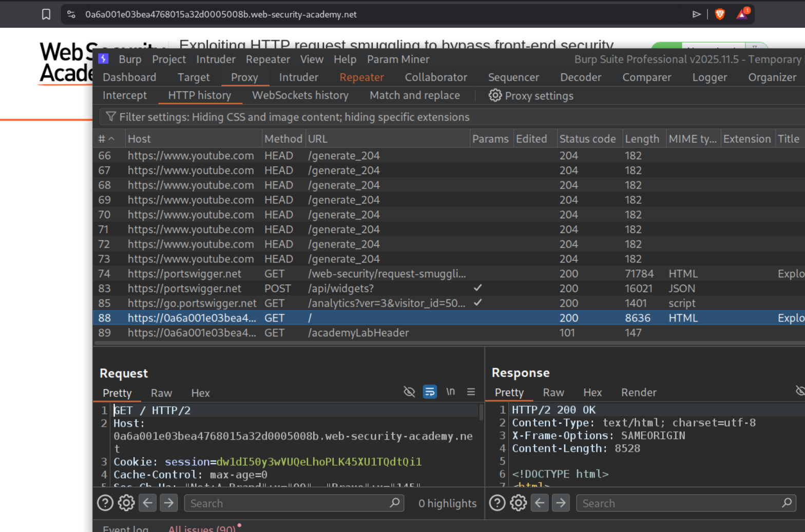This screenshot has width=805, height=532.
Task: Open WebSockets history sub-tab
Action: point(300,96)
